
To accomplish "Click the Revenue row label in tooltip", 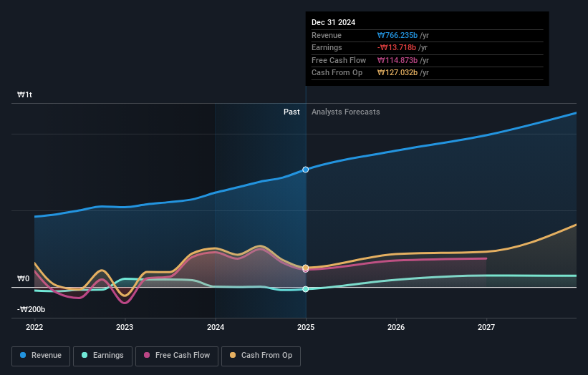I will tap(327, 35).
